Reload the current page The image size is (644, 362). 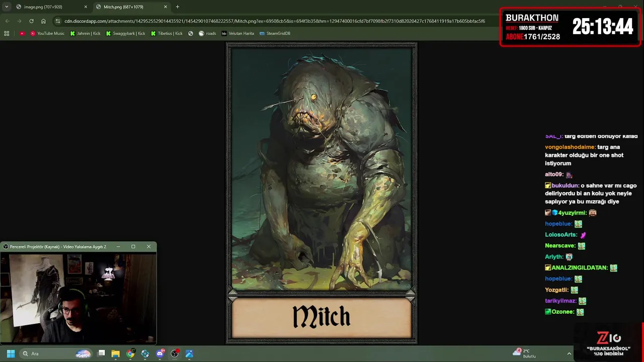[31, 21]
